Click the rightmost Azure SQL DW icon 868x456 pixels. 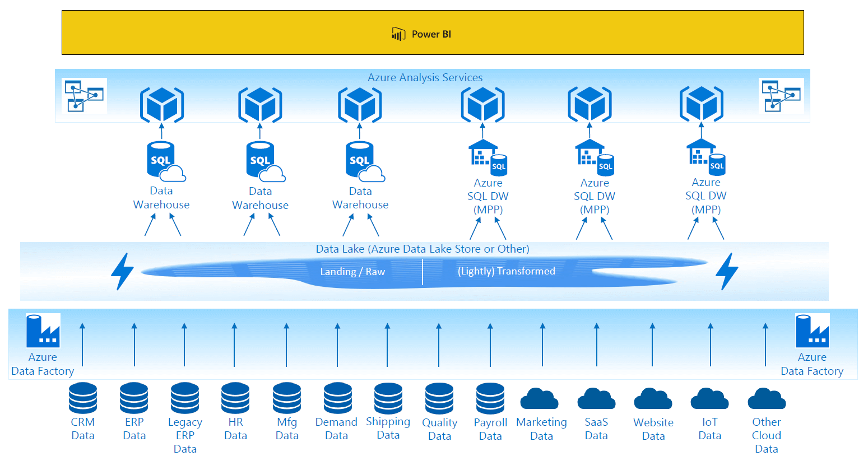coord(705,157)
